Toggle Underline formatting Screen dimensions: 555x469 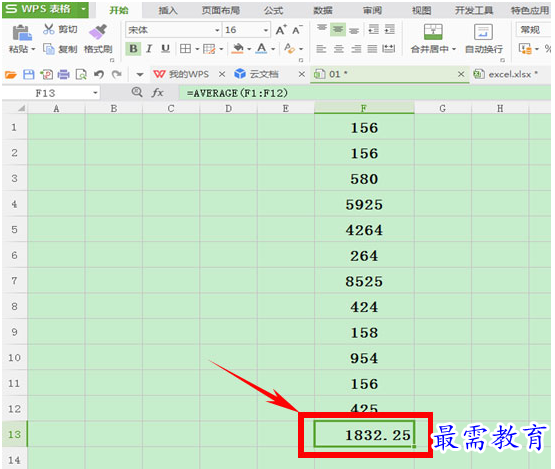point(165,49)
